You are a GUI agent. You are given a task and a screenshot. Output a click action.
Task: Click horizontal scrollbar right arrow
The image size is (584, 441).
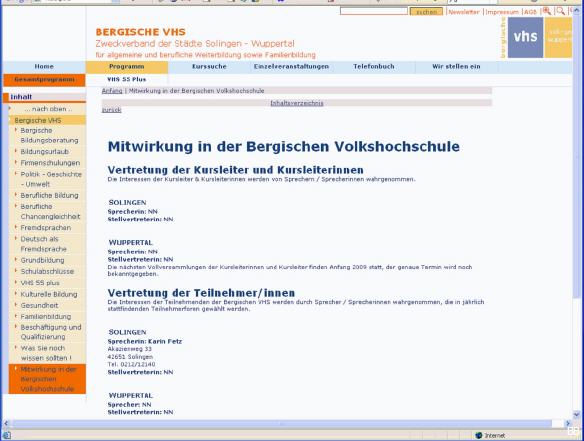point(568,423)
